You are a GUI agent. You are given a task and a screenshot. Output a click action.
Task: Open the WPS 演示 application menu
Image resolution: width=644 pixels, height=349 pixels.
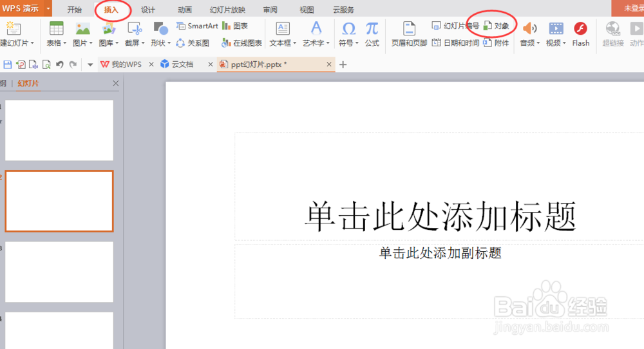[21, 8]
